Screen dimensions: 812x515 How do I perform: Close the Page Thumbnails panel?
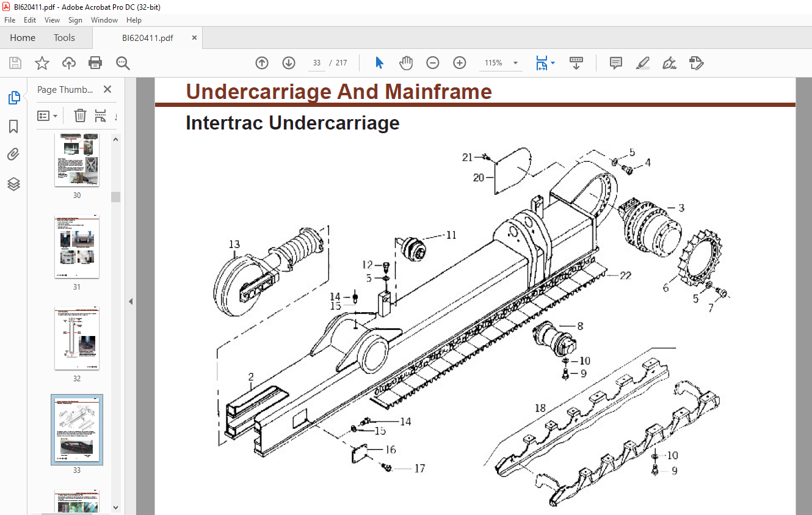click(x=107, y=89)
